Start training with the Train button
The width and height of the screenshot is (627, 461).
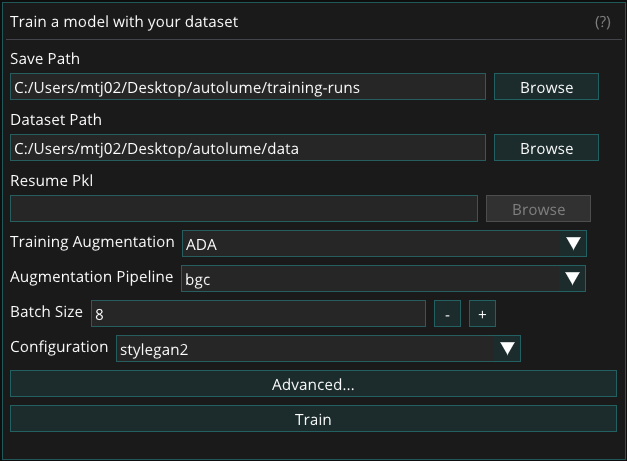coord(313,419)
